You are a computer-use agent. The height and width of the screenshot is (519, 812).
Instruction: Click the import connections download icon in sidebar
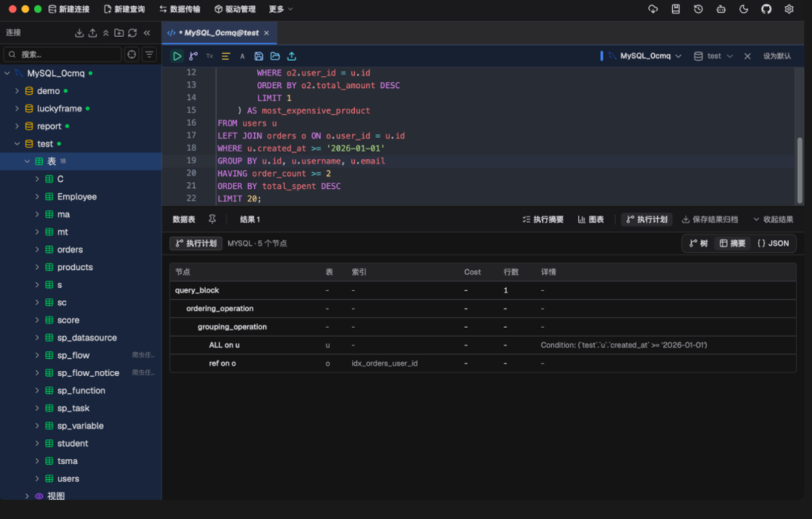click(79, 32)
